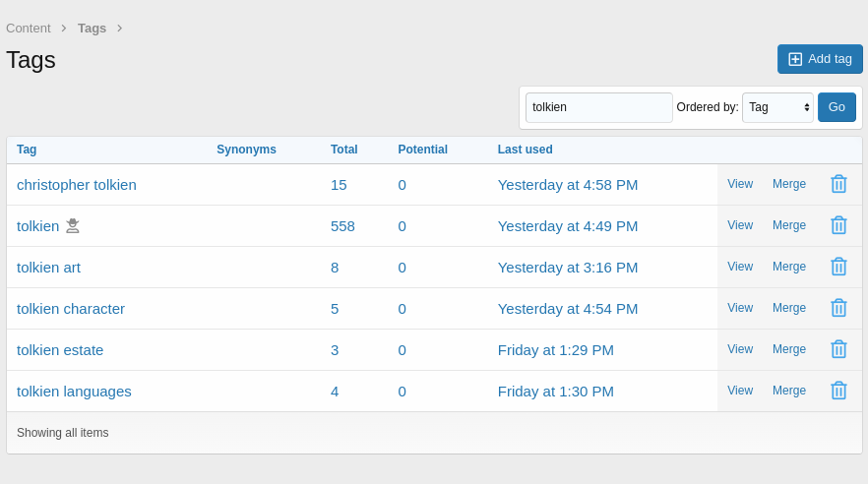Open the Ordered by dropdown

[777, 107]
